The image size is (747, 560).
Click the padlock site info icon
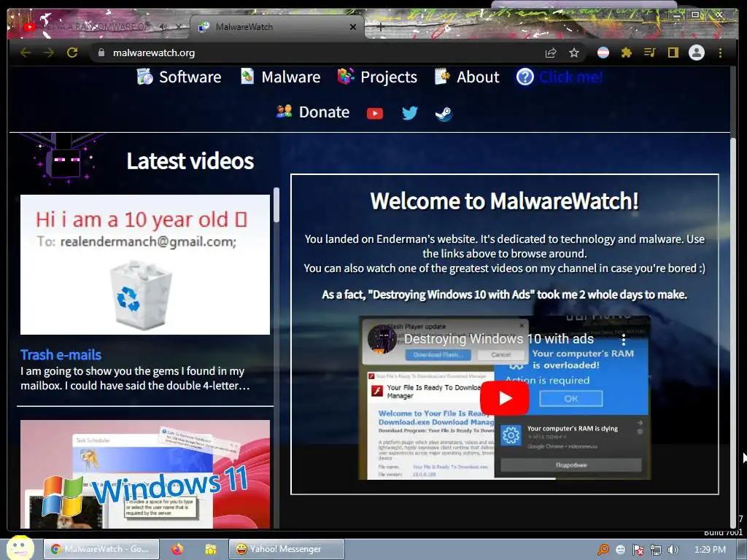pos(101,52)
